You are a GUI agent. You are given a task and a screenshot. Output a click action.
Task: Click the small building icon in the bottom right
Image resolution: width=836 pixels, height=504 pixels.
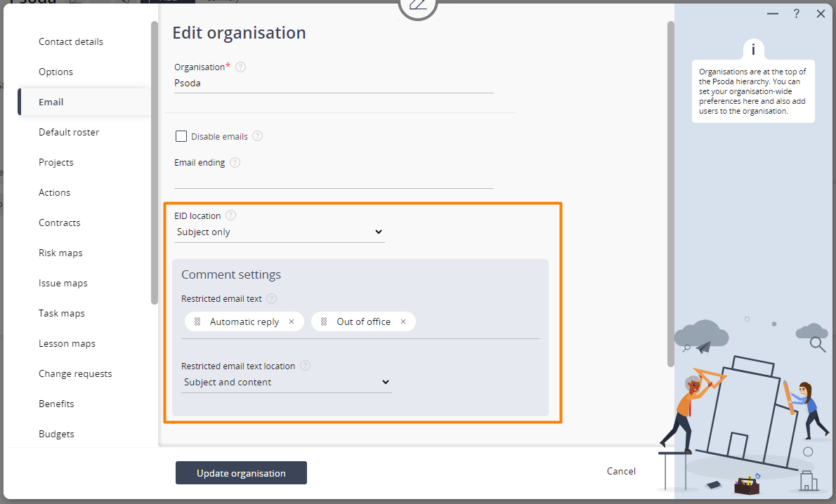[x=809, y=481]
